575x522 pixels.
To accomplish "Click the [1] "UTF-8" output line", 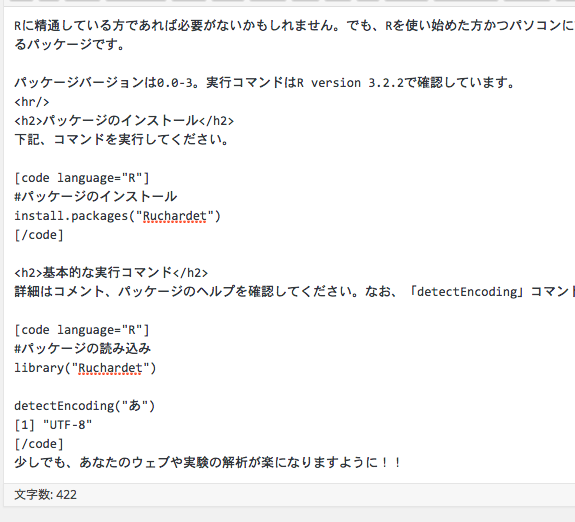I will 53,425.
